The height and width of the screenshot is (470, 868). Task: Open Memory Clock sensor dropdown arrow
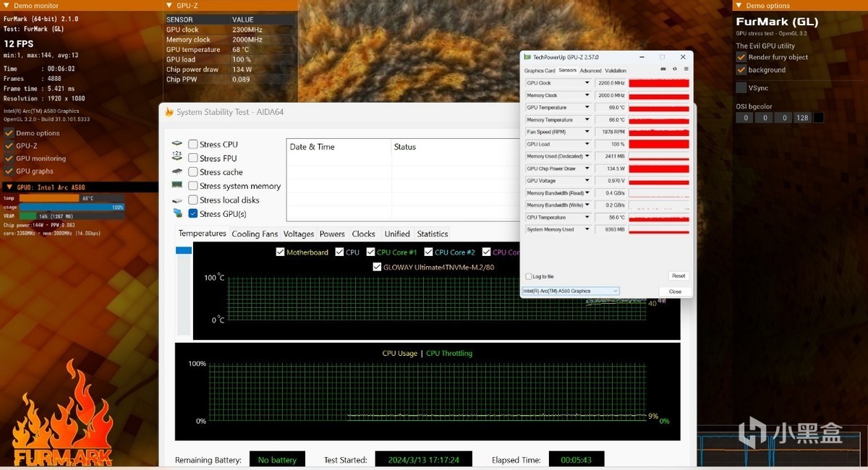click(587, 95)
